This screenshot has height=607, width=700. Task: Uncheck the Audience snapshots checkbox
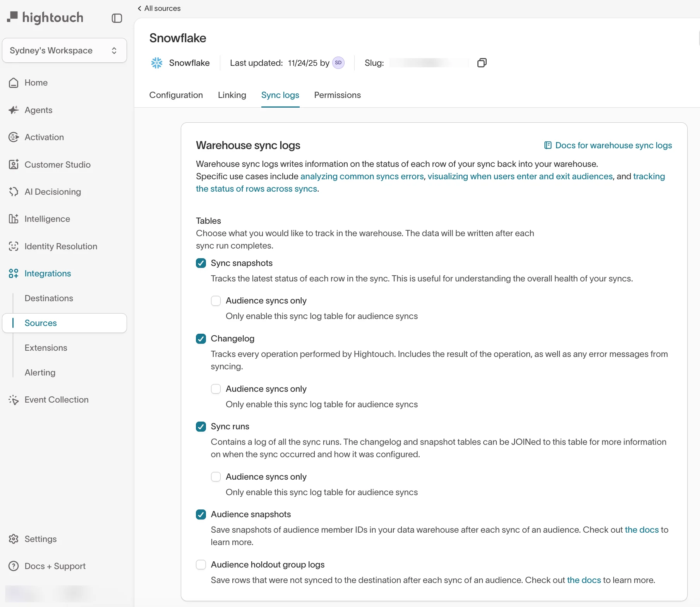point(201,514)
